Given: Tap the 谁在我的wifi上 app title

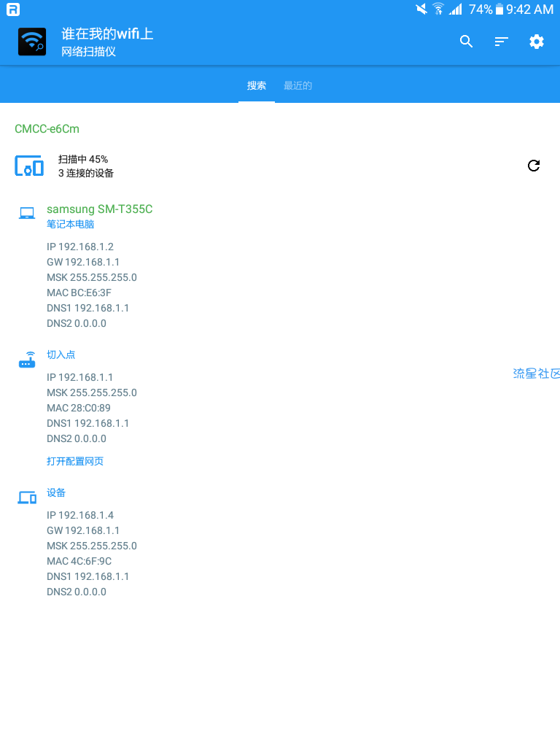Looking at the screenshot, I should point(108,34).
